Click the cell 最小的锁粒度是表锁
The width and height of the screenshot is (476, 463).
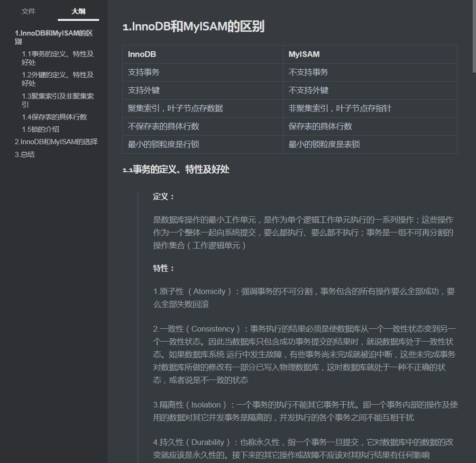(x=370, y=144)
